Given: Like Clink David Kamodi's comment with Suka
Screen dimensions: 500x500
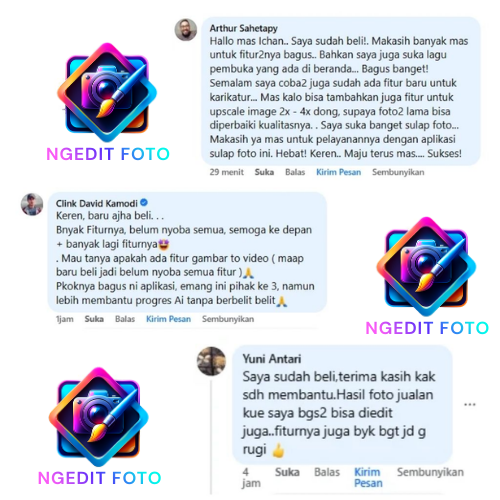Looking at the screenshot, I should click(x=94, y=319).
